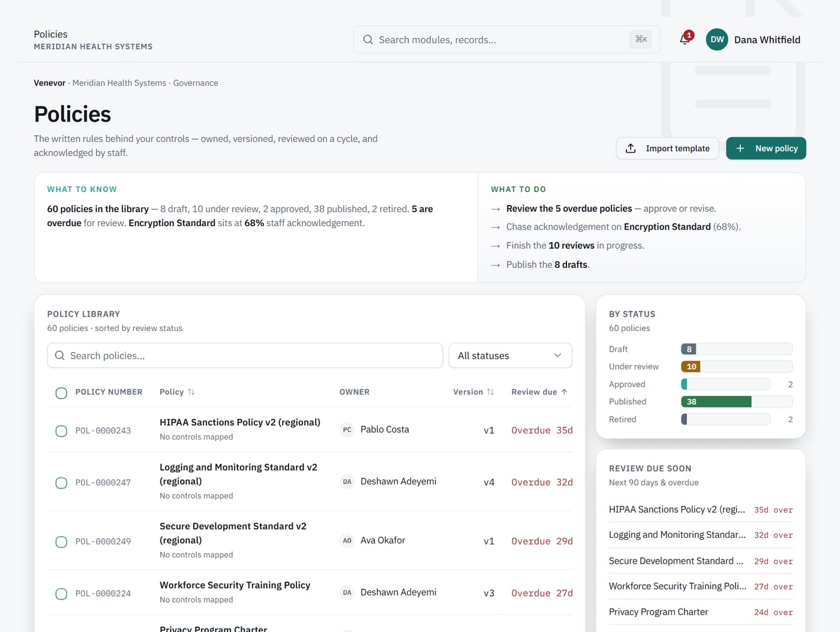This screenshot has height=632, width=840.
Task: Click arrow beside Finish the 10 reviews
Action: click(x=496, y=246)
